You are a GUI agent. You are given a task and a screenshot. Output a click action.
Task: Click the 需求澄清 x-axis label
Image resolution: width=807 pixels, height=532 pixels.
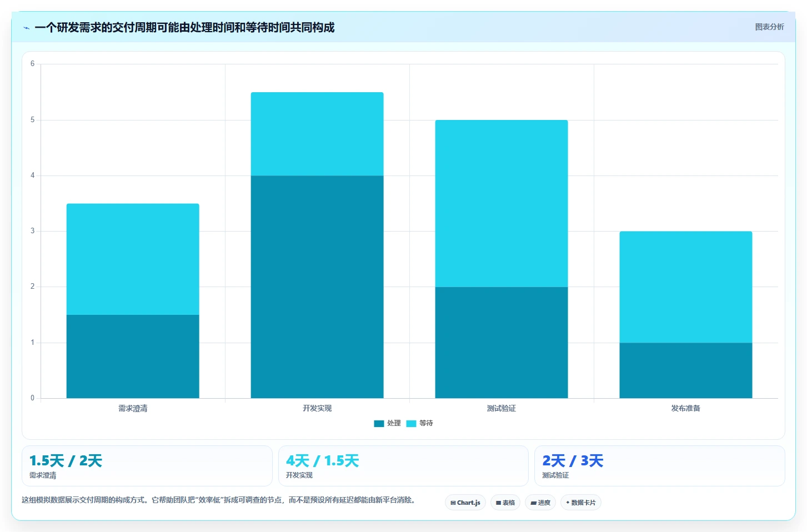pyautogui.click(x=133, y=408)
